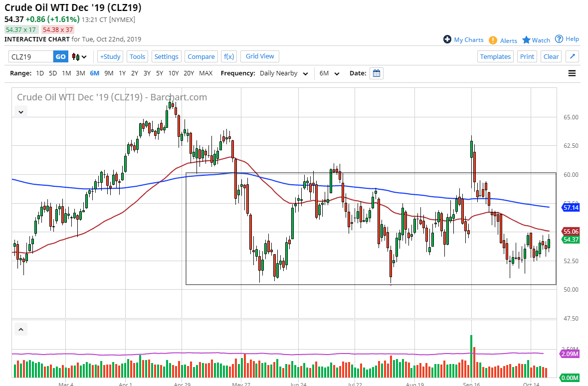Expand the Daily Nearby frequency dropdown
Screen dimensions: 588x386
284,73
